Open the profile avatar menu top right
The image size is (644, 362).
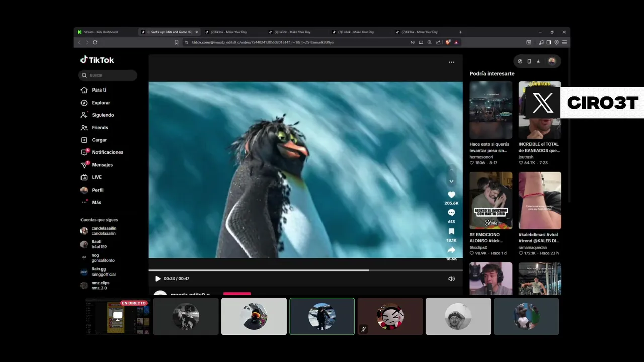552,61
